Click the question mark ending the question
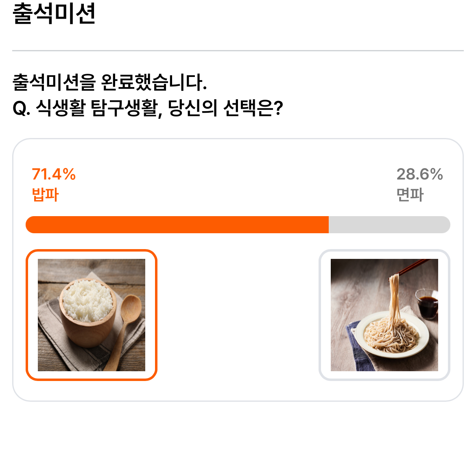The image size is (476, 451). (278, 108)
